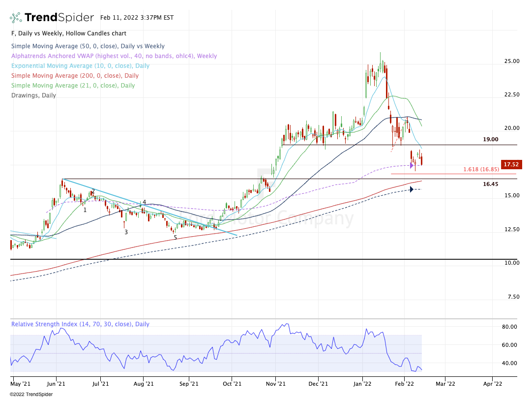Click the F, Daily vs Weekly chart title
The image size is (532, 399).
pyautogui.click(x=68, y=33)
